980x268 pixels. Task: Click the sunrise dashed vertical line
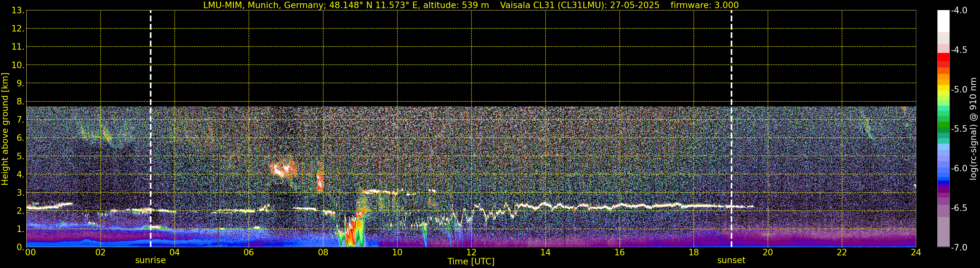click(150, 129)
